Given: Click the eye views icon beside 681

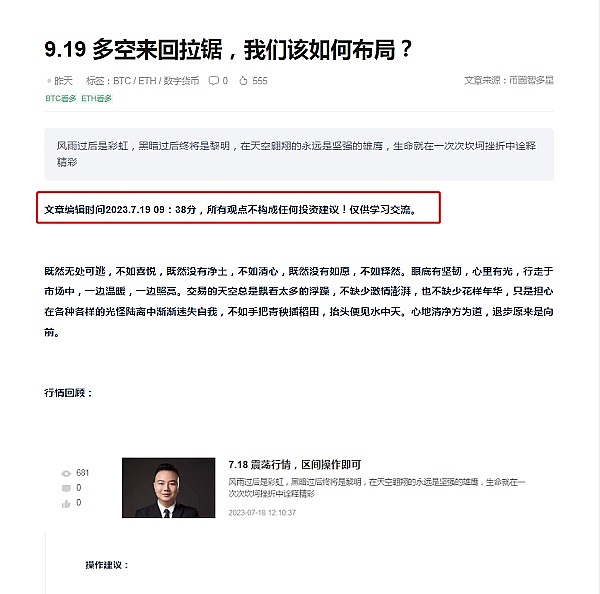Looking at the screenshot, I should point(66,473).
